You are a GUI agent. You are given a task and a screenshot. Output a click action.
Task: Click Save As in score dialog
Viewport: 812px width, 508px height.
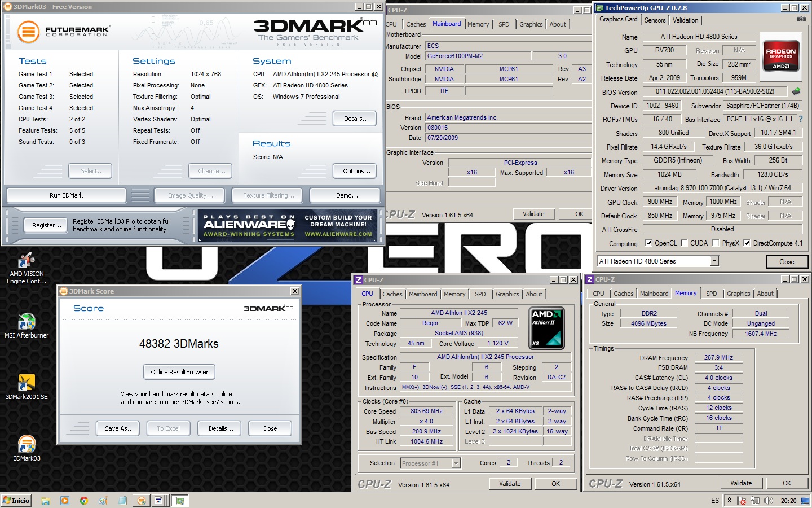(119, 428)
